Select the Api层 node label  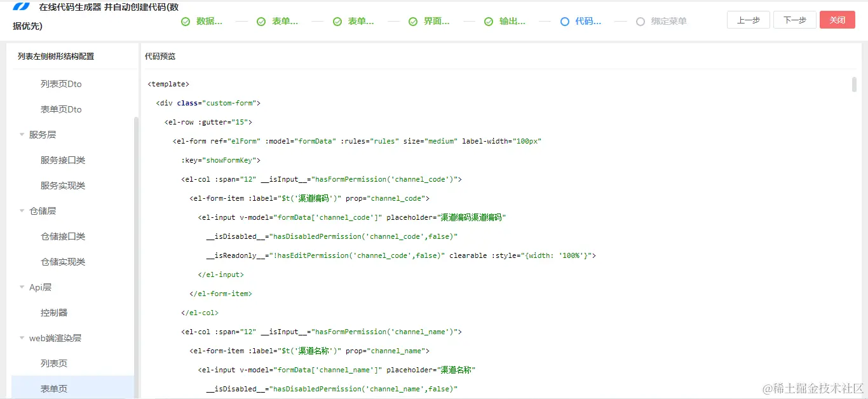pyautogui.click(x=40, y=287)
